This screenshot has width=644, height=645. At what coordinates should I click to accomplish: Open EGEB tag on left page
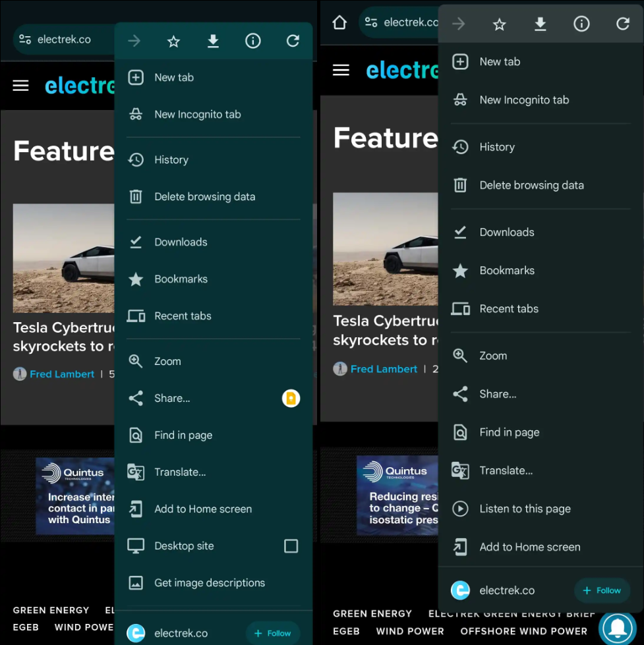click(x=26, y=627)
